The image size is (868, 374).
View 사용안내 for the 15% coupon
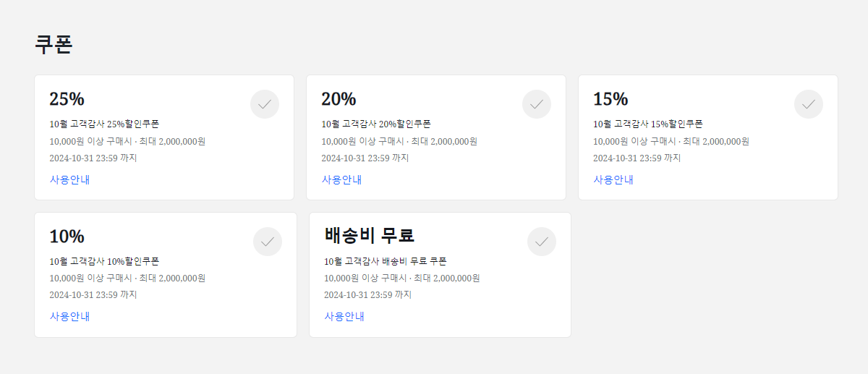pos(613,179)
